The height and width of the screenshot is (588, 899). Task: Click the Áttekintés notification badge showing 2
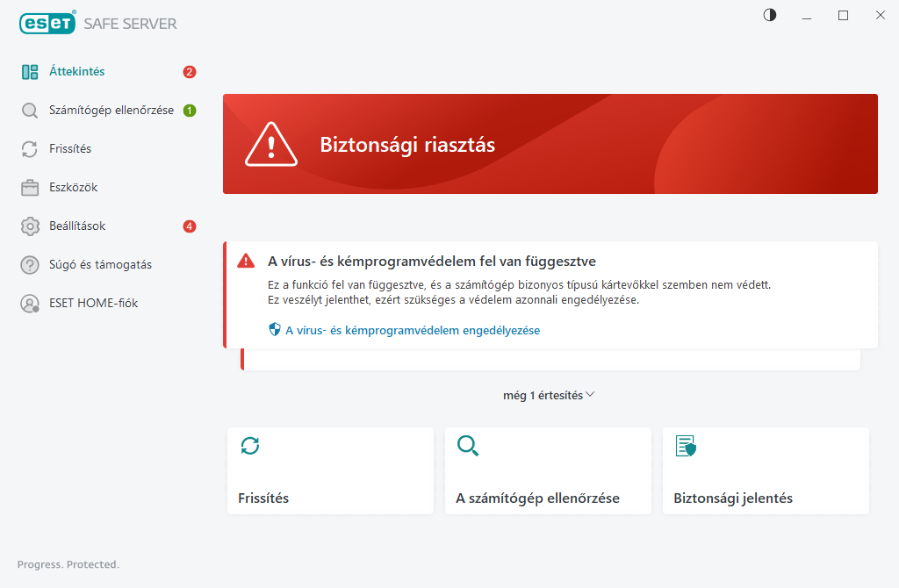click(x=189, y=72)
